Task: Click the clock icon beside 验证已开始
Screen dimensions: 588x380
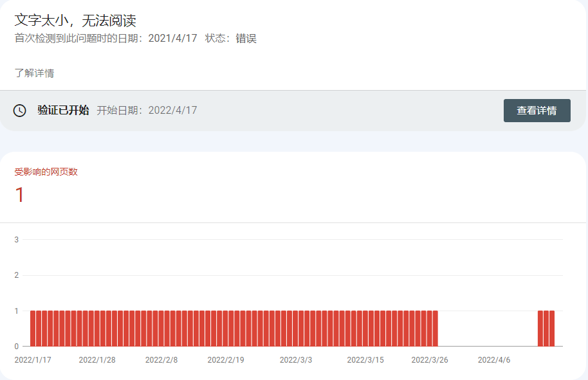Action: 19,111
